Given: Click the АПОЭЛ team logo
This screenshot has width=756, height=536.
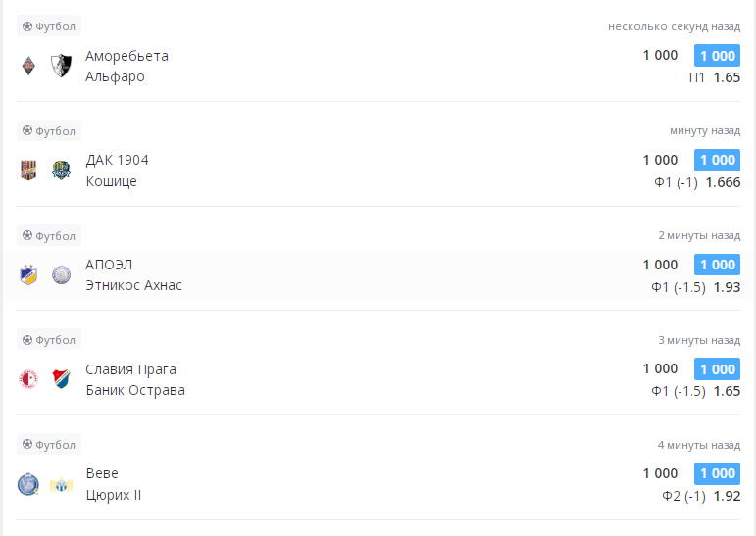Looking at the screenshot, I should pyautogui.click(x=27, y=274).
